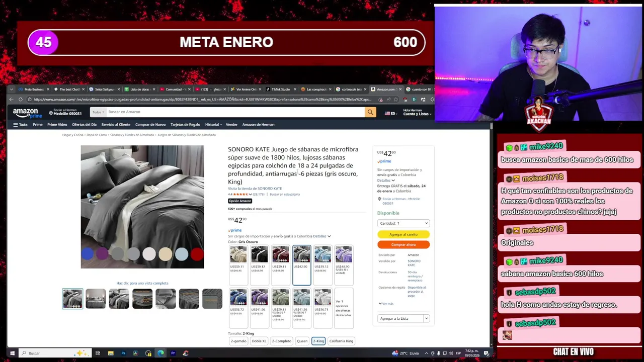Open the Cuenta y Listas menu

click(416, 112)
